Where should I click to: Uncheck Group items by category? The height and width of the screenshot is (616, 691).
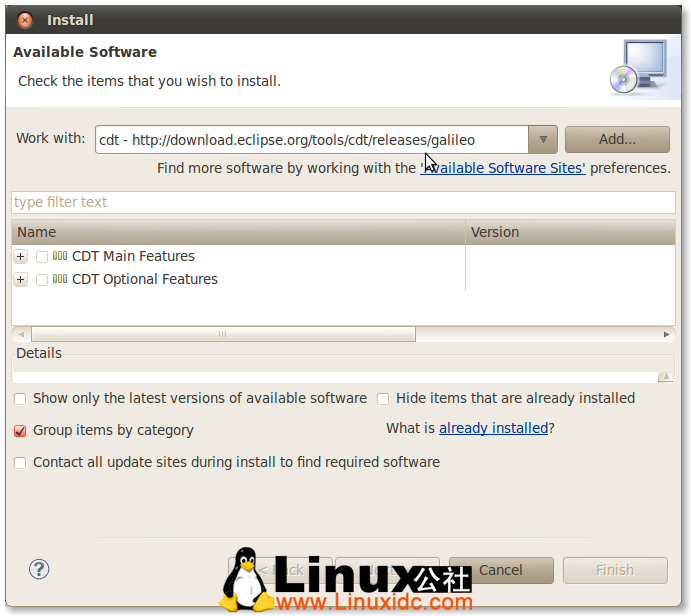pyautogui.click(x=20, y=430)
